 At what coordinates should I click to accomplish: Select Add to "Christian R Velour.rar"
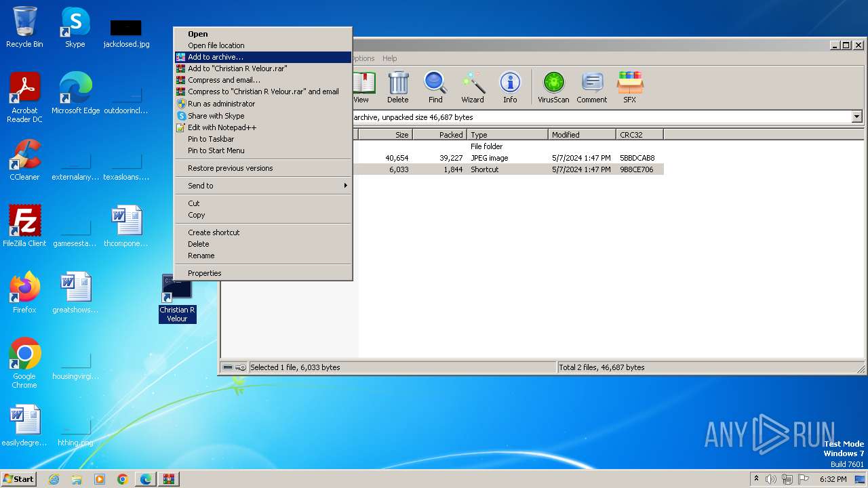pos(262,68)
